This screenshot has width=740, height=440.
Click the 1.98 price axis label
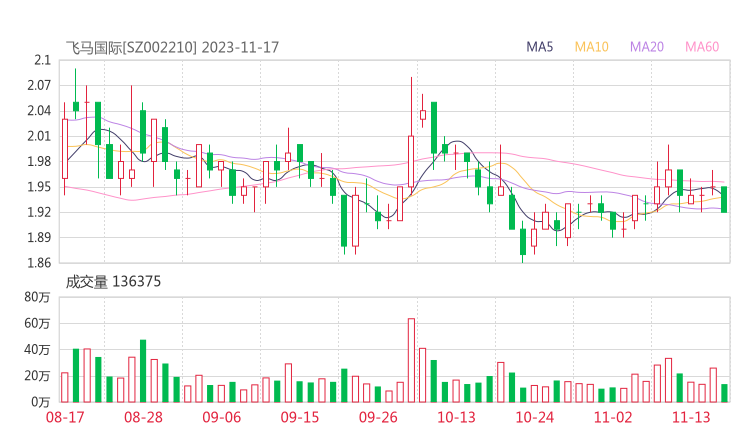(39, 161)
